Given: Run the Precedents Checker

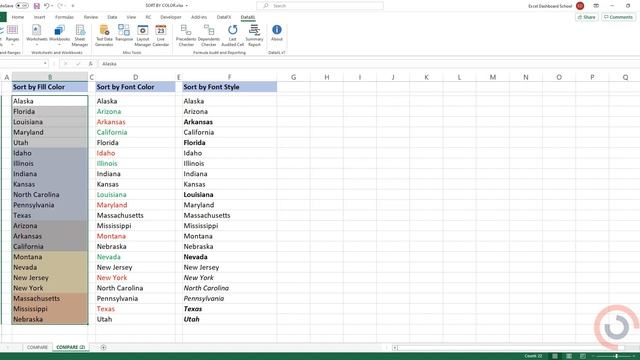Looking at the screenshot, I should pyautogui.click(x=186, y=35).
